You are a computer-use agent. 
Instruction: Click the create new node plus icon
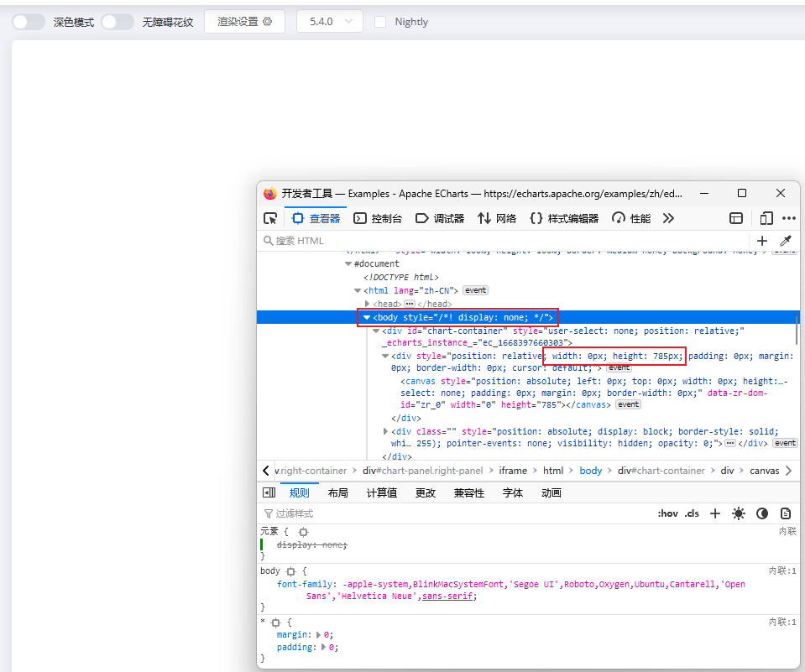click(762, 241)
